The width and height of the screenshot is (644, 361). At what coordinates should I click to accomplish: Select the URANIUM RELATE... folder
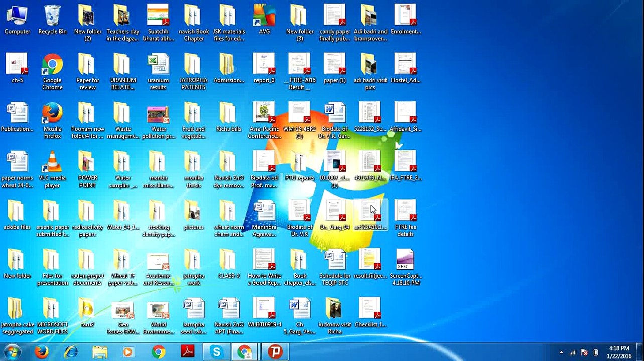[x=123, y=72]
